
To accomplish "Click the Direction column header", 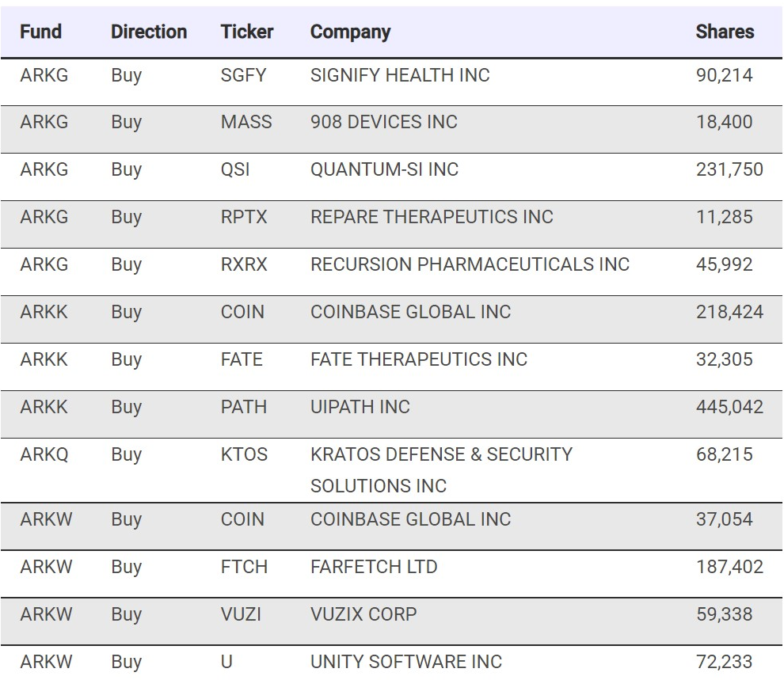I will coord(149,32).
